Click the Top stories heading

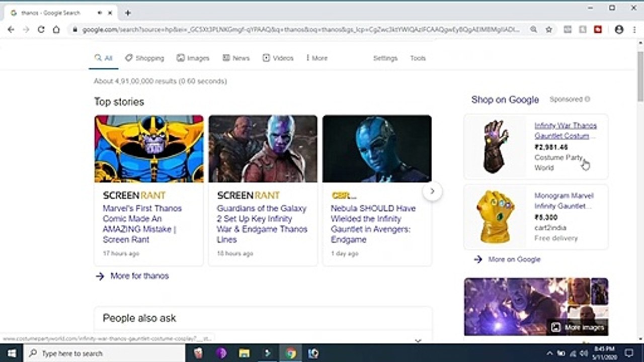pos(119,102)
